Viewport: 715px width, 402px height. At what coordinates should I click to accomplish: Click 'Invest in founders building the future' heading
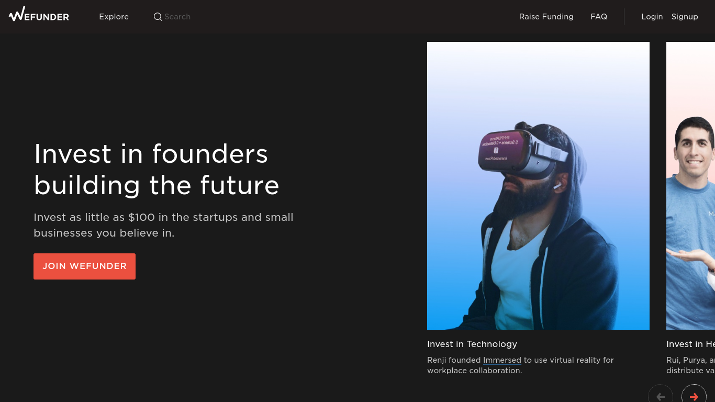[156, 169]
